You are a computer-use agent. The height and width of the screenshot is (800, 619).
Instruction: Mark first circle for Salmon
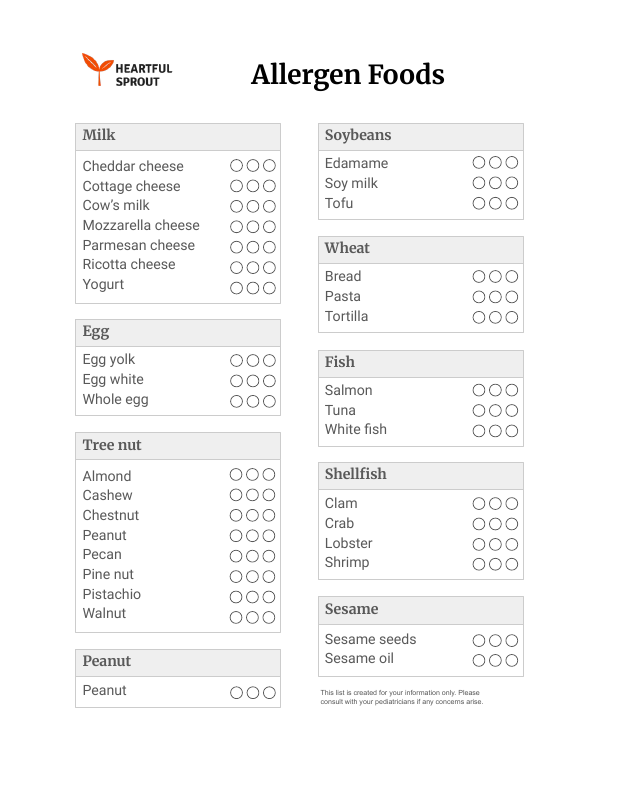click(x=479, y=390)
